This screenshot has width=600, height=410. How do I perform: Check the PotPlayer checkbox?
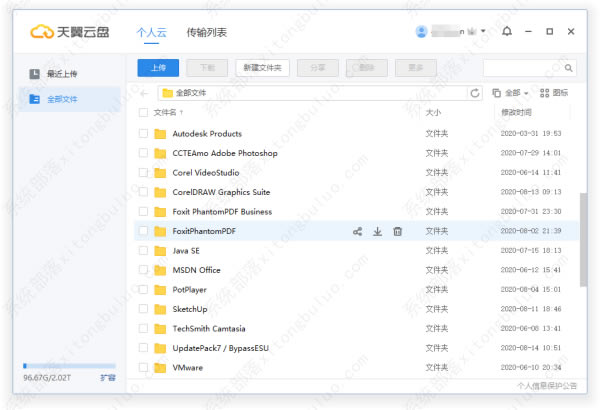click(x=143, y=289)
